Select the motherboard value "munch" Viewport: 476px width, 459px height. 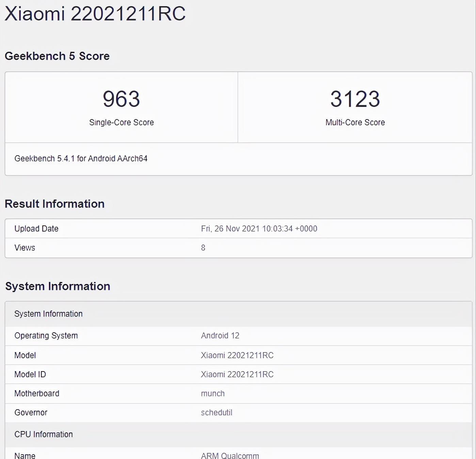tap(213, 393)
